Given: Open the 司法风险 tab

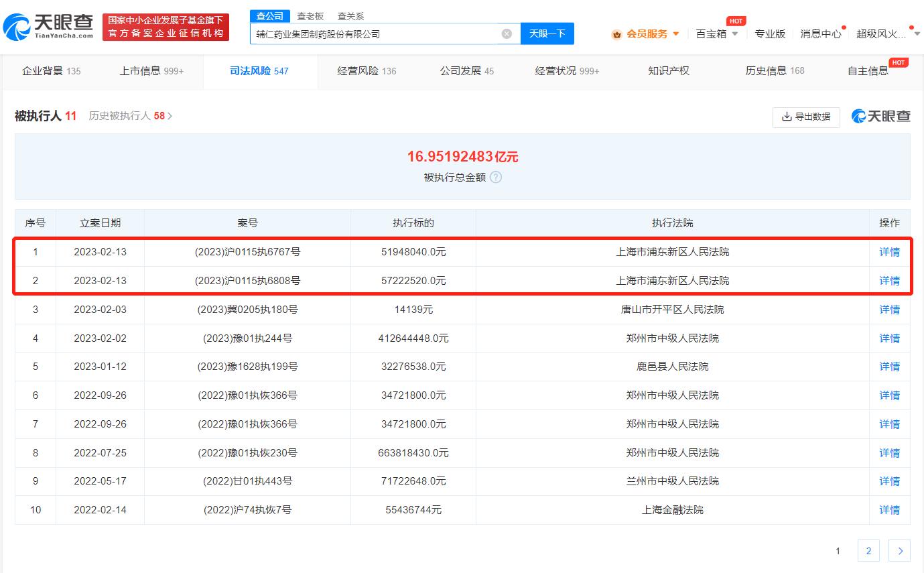Looking at the screenshot, I should pos(259,71).
